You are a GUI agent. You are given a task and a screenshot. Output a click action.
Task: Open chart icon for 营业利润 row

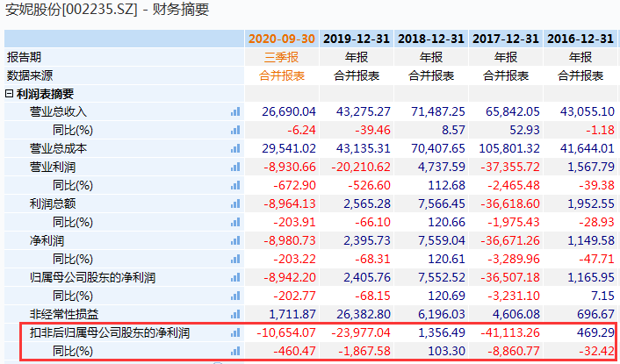[235, 168]
